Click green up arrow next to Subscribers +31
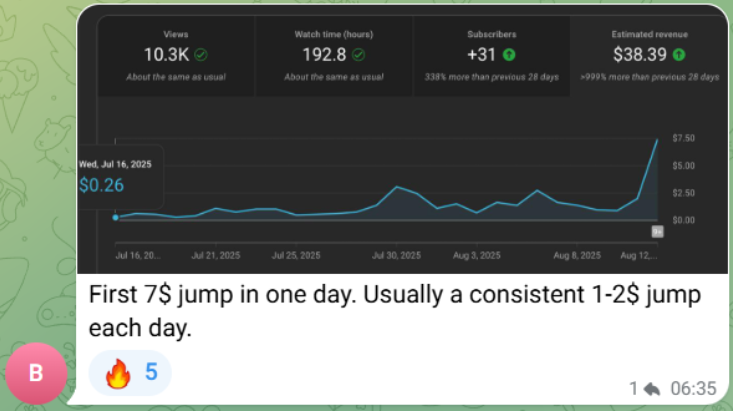733x411 pixels. click(x=508, y=54)
